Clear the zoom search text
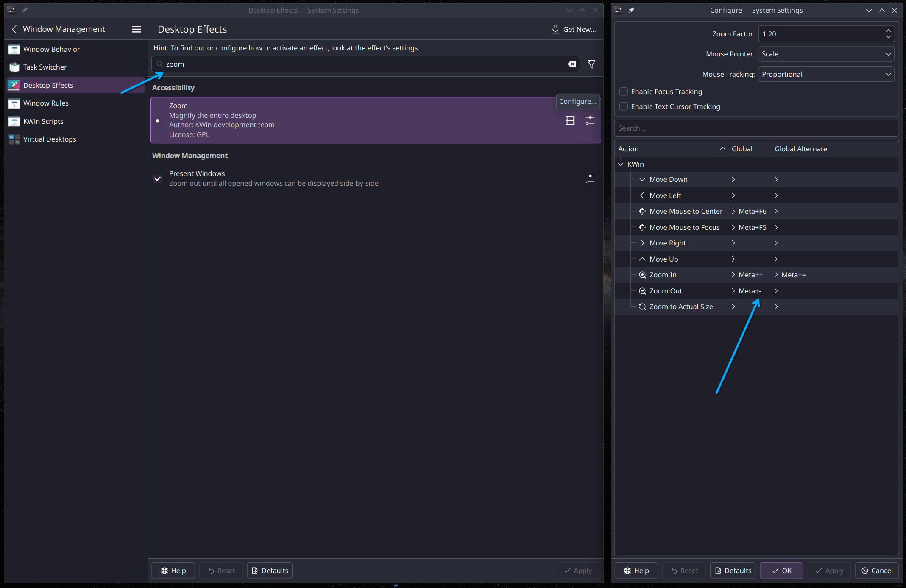This screenshot has height=588, width=906. click(571, 64)
